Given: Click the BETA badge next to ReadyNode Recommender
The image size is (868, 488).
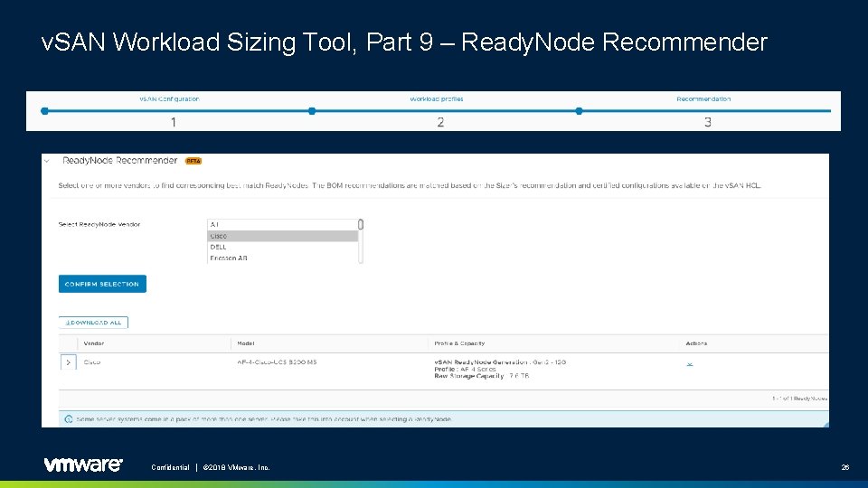Looking at the screenshot, I should pyautogui.click(x=193, y=161).
